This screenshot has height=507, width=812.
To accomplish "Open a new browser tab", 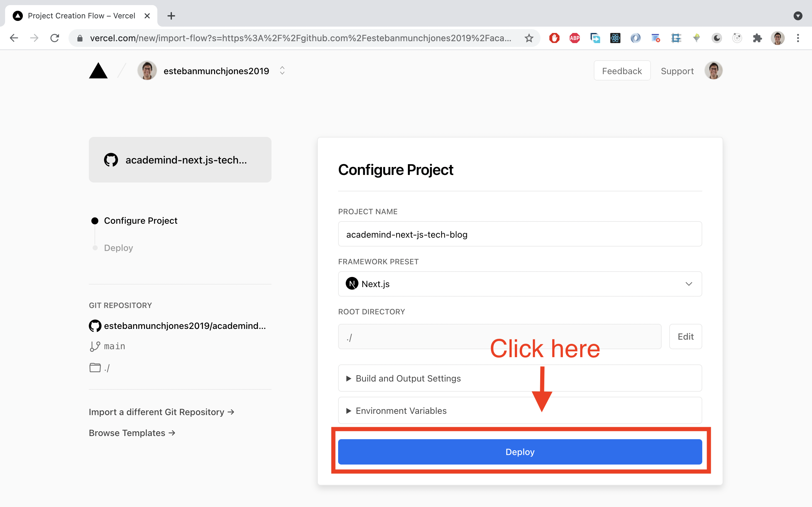I will tap(171, 16).
